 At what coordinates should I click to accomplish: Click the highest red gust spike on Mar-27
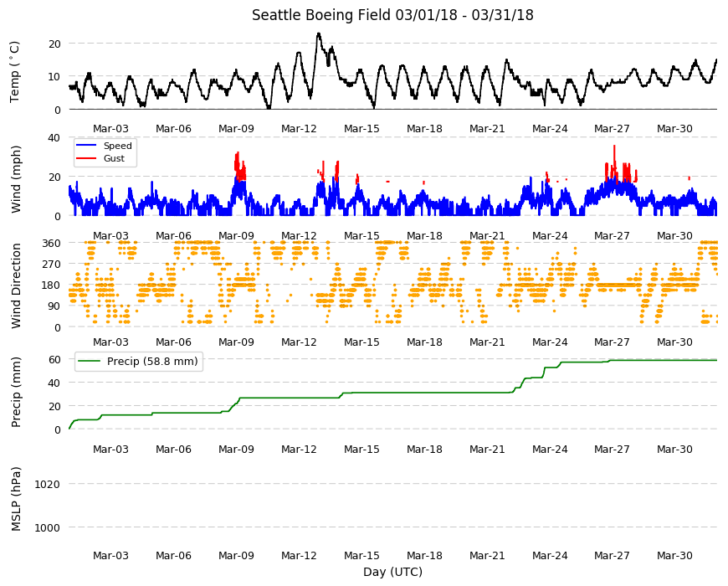pyautogui.click(x=614, y=147)
